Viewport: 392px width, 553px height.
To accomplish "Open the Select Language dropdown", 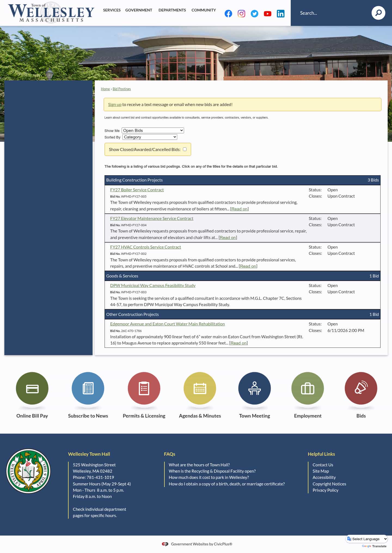I will (x=367, y=539).
